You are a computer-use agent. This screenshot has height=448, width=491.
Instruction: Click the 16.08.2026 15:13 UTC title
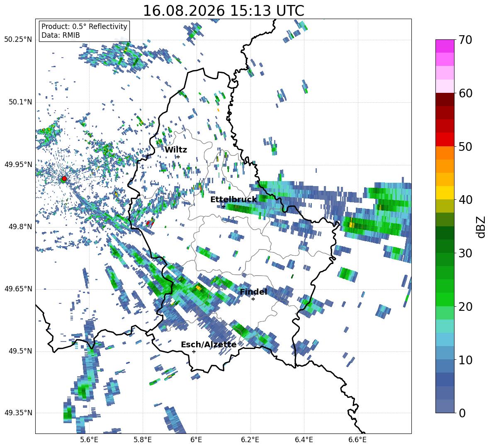click(224, 11)
